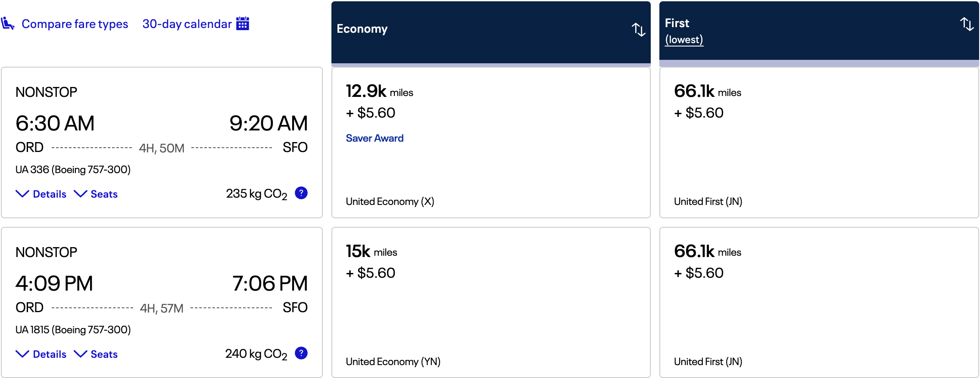
Task: Open the 30-day calendar icon
Action: click(x=243, y=23)
